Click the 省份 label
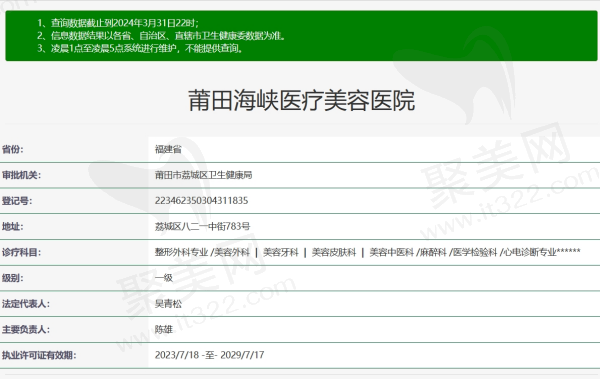 click(13, 149)
